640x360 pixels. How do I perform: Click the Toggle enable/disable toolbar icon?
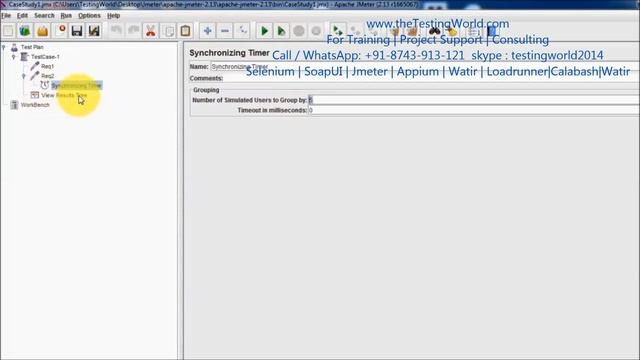click(x=242, y=31)
